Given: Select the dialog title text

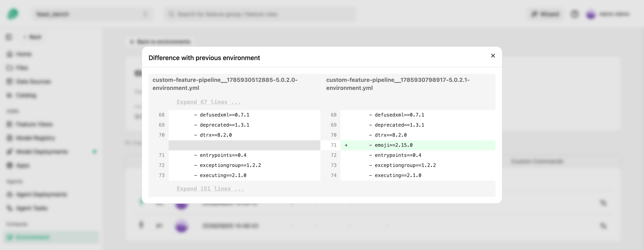Looking at the screenshot, I should pyautogui.click(x=204, y=58).
